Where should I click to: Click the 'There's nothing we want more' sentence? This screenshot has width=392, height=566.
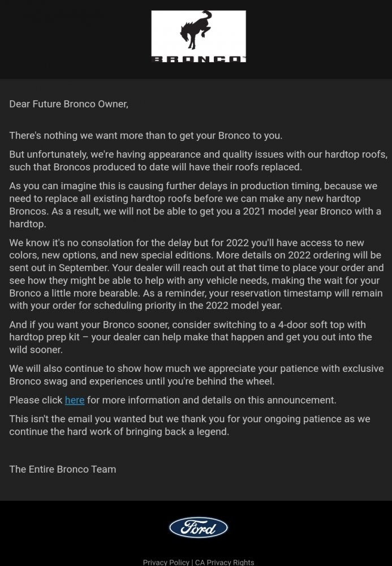click(145, 136)
